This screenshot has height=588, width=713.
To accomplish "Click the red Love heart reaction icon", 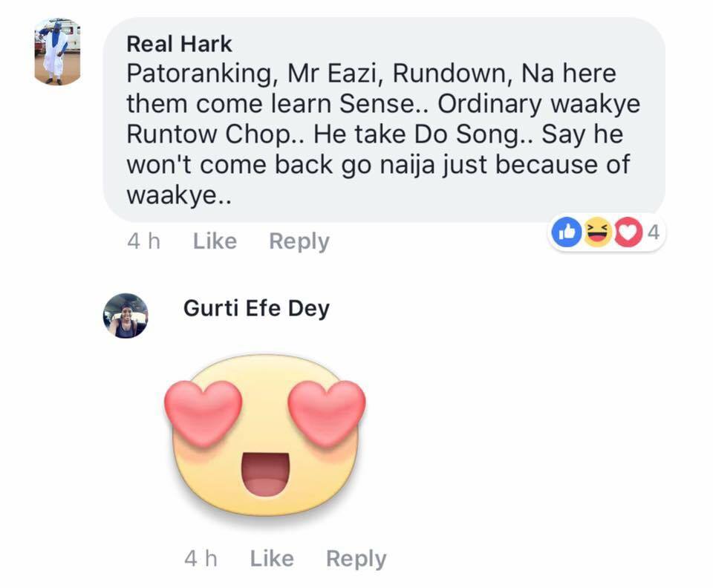I will coord(628,232).
